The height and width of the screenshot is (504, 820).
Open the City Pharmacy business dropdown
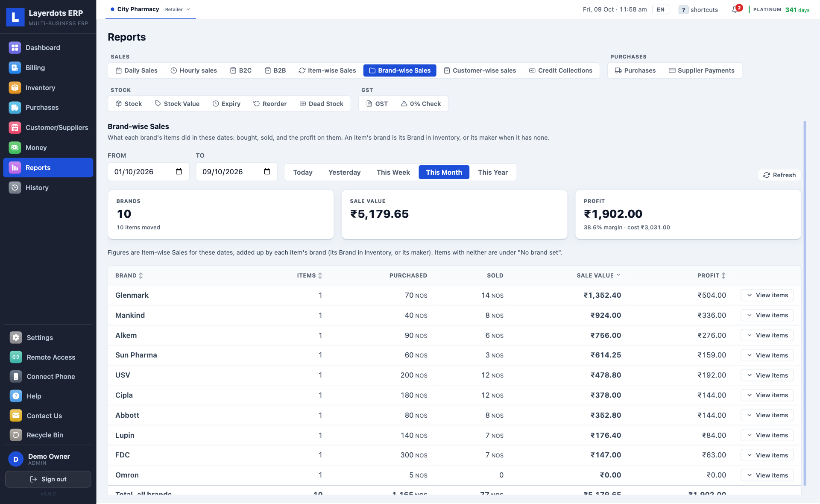coord(151,9)
